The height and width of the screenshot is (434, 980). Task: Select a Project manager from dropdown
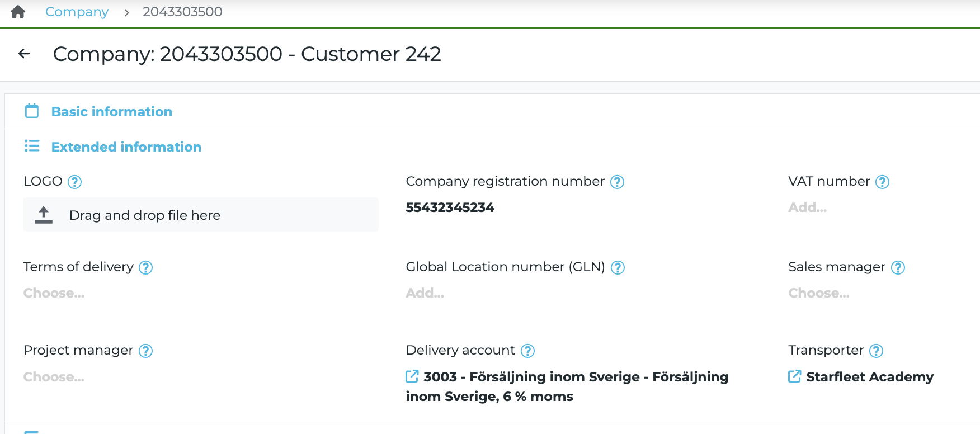(x=54, y=377)
